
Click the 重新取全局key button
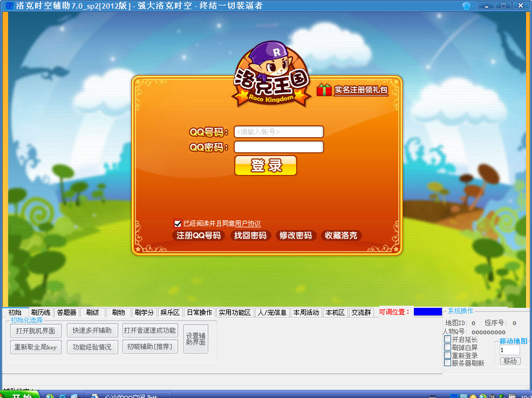[x=36, y=347]
